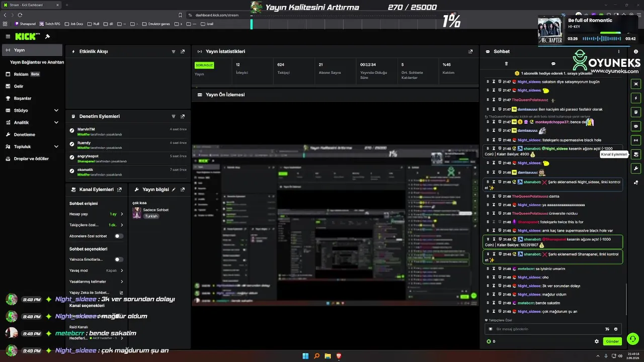644x362 pixels.
Task: Click the Kanal Eylemleri right rail icon
Action: [636, 154]
